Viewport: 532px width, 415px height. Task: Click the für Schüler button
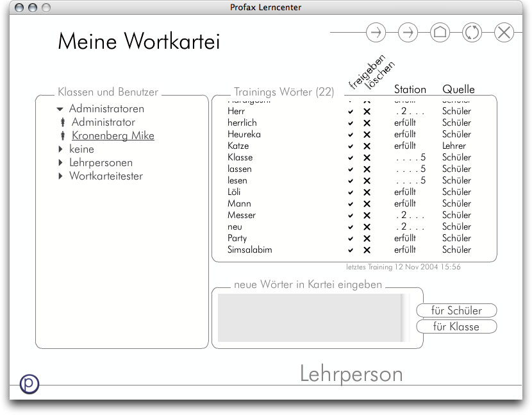456,310
